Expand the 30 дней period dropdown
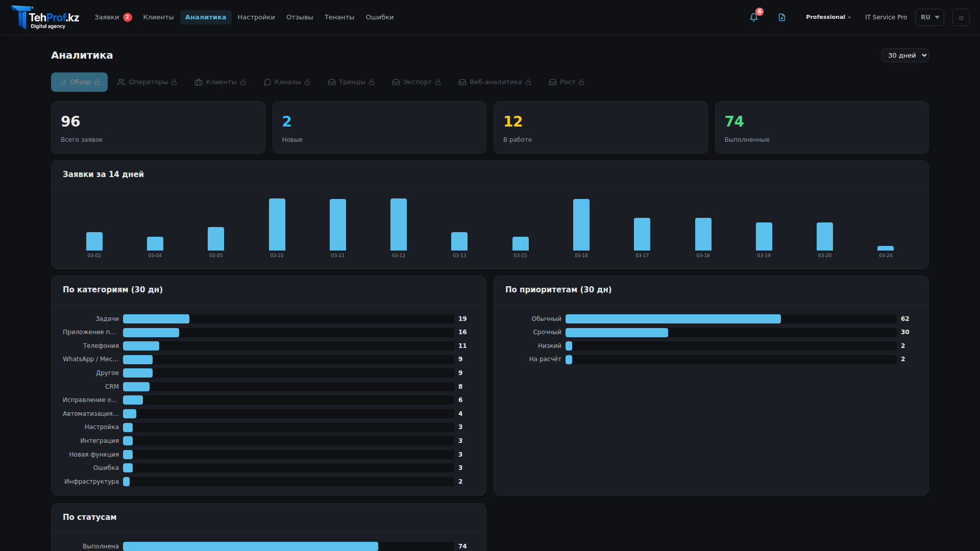Viewport: 980px width, 551px height. [904, 55]
